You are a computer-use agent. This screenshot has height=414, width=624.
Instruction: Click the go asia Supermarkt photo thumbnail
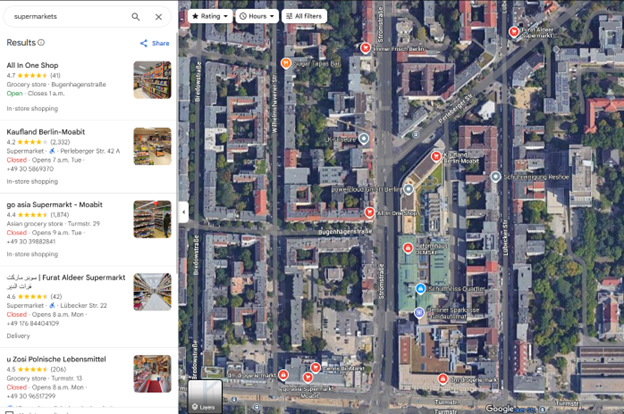(x=152, y=219)
